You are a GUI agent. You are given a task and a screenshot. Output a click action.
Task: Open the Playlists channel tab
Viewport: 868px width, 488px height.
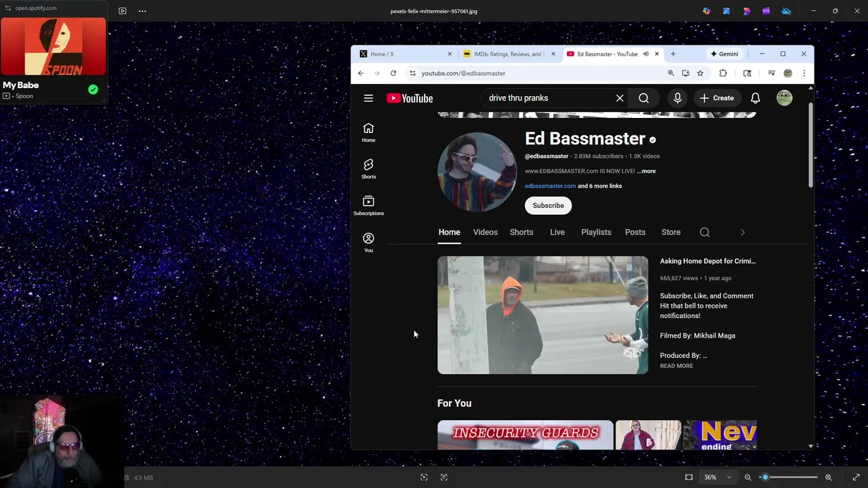coord(596,232)
